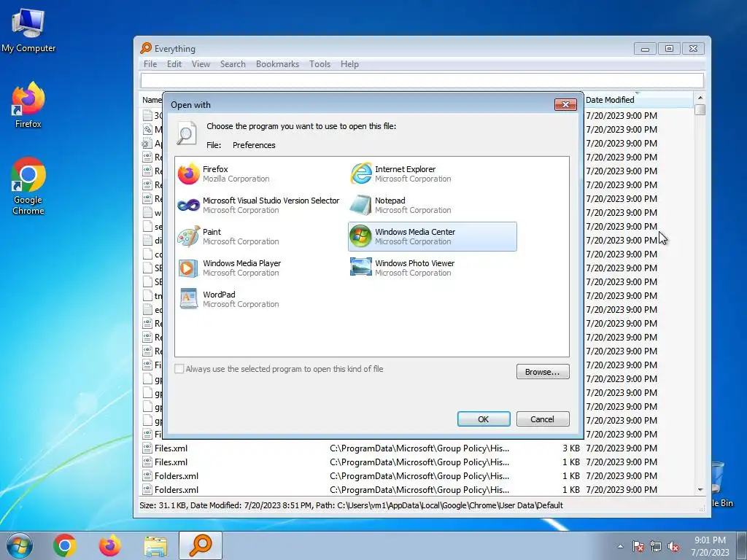The width and height of the screenshot is (747, 560).
Task: Open the Bookmarks menu in Everything
Action: tap(277, 64)
